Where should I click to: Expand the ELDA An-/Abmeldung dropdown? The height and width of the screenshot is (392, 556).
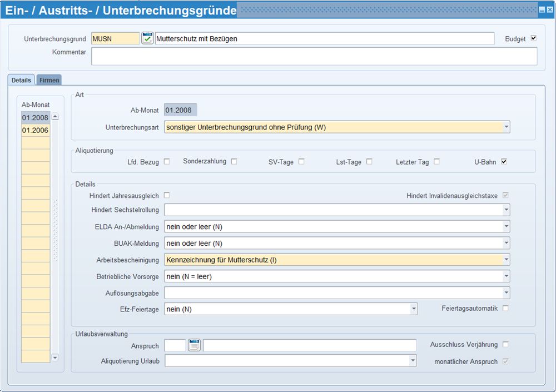[506, 227]
